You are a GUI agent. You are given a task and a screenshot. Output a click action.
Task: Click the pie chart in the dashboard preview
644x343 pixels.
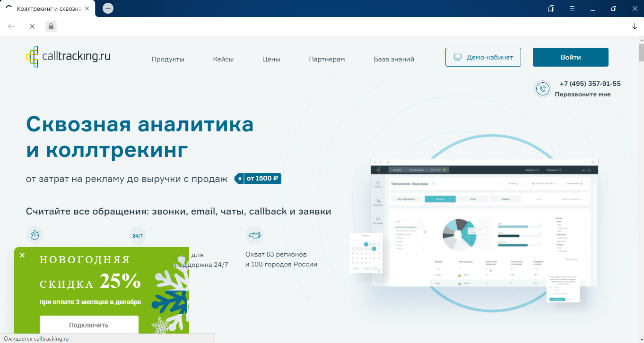coord(459,234)
